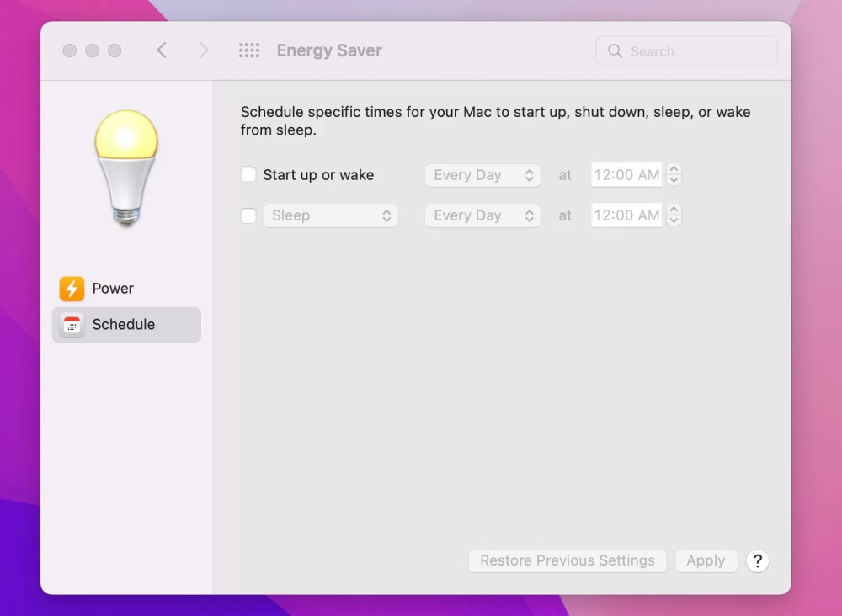Image resolution: width=842 pixels, height=616 pixels.
Task: Click the magnifying glass search icon
Action: pyautogui.click(x=615, y=51)
